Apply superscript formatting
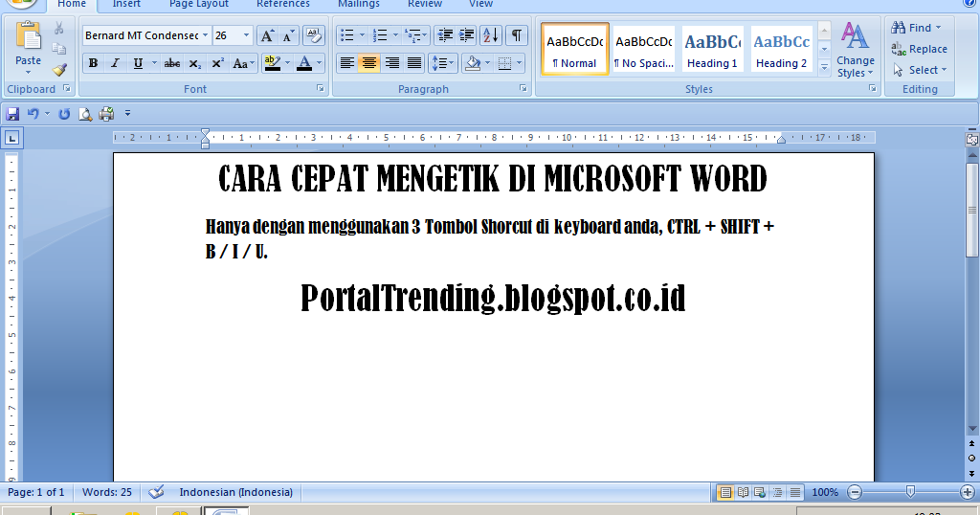 tap(217, 64)
